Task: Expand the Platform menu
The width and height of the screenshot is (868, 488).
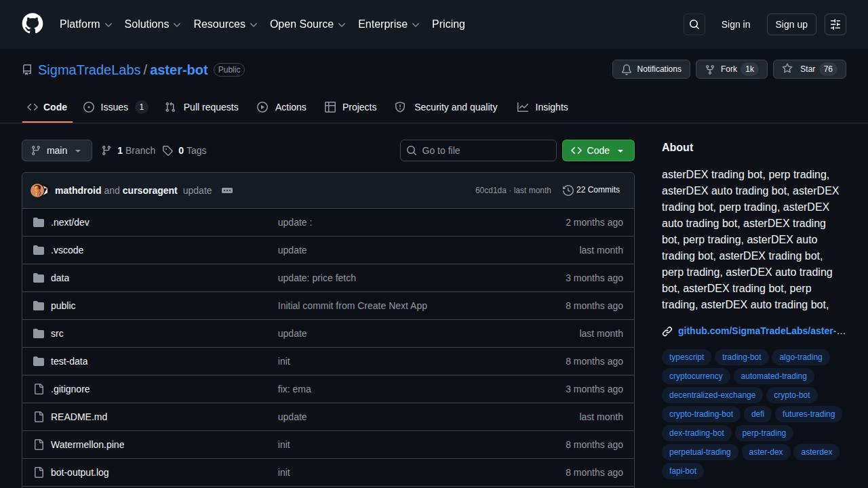Action: pyautogui.click(x=85, y=24)
